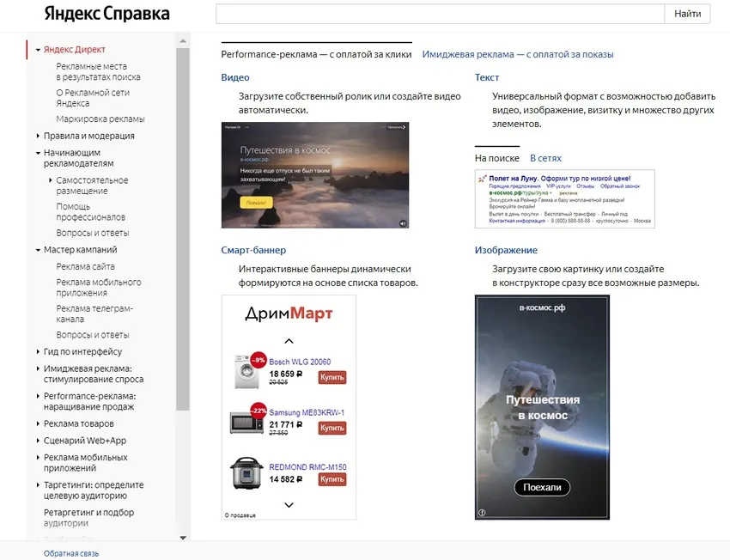
Task: Click the rocket icon in the Полет на Луну ad
Action: pos(481,179)
